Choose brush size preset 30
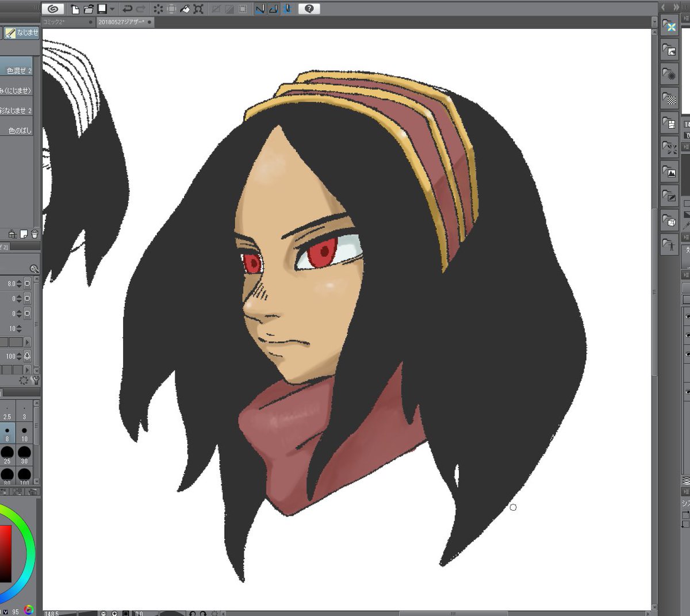The height and width of the screenshot is (616, 690). 24,455
